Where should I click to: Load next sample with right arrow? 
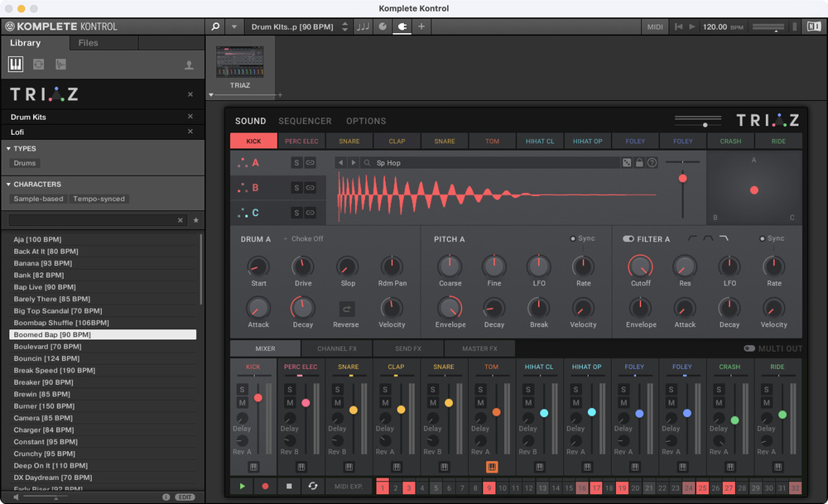(x=354, y=163)
